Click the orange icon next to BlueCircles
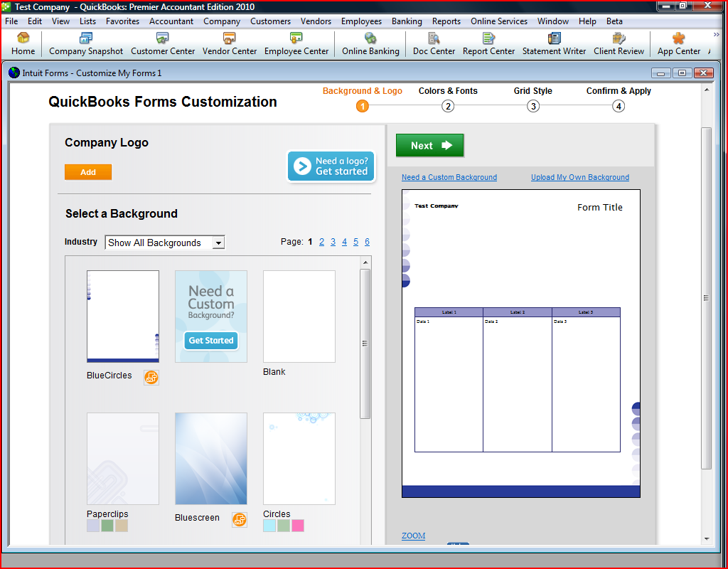728x569 pixels. pyautogui.click(x=151, y=378)
